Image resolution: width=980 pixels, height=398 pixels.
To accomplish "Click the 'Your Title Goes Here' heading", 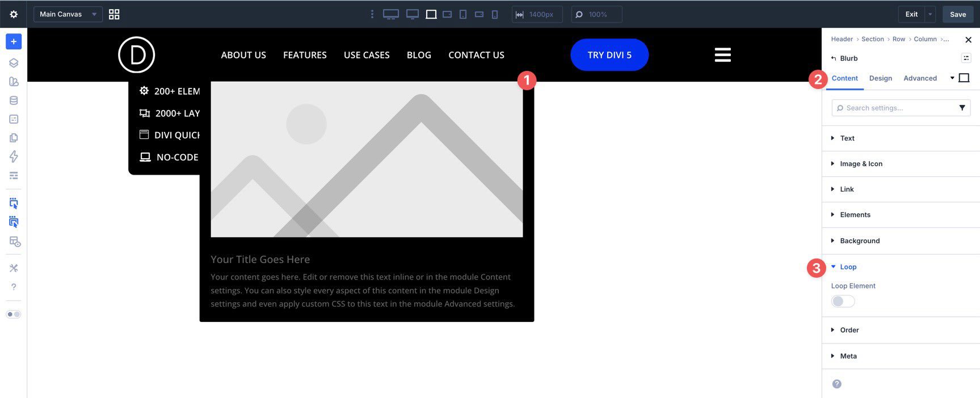I will click(260, 259).
